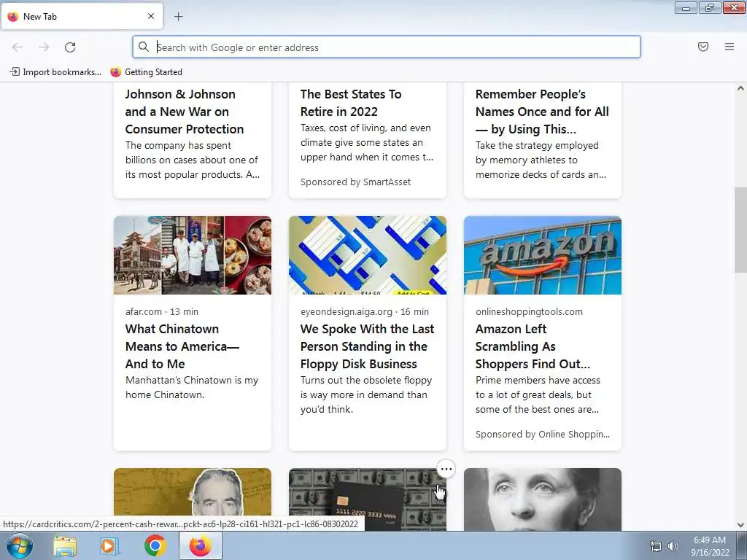The image size is (747, 560).
Task: Open The Best States To Retire article
Action: tap(351, 103)
